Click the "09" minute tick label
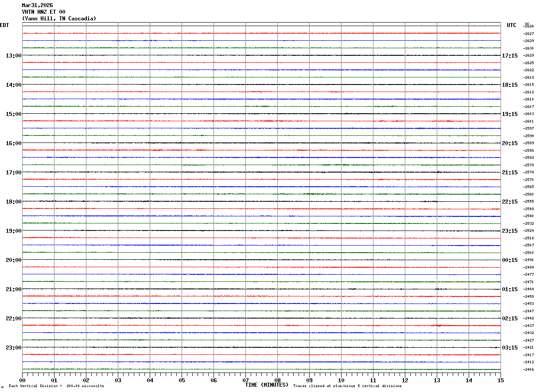The width and height of the screenshot is (536, 392). 309,380
